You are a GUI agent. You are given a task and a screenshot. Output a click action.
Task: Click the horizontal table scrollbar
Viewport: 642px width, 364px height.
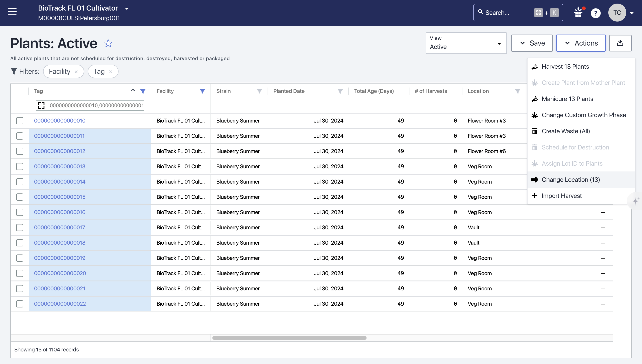289,338
